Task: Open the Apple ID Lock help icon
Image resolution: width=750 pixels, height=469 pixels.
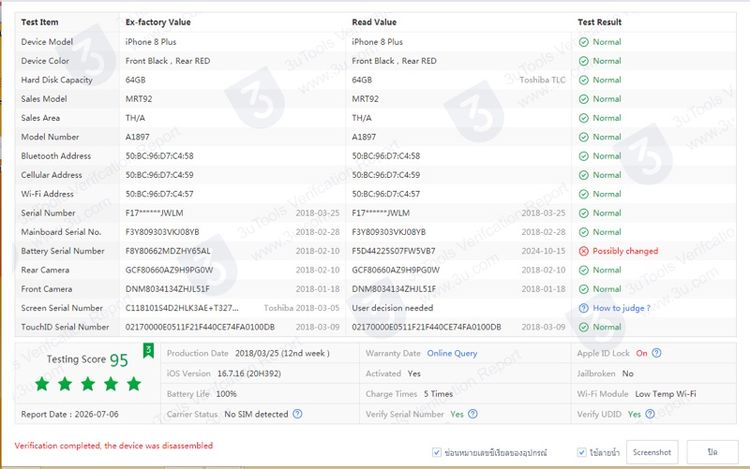Action: coord(657,353)
